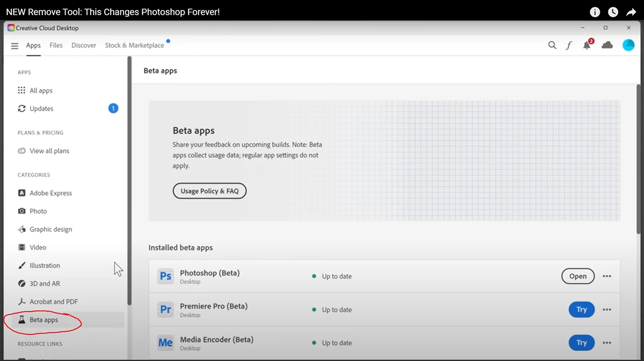The height and width of the screenshot is (361, 644).
Task: Click Up to date status for Media Encoder (Beta)
Action: tap(336, 343)
